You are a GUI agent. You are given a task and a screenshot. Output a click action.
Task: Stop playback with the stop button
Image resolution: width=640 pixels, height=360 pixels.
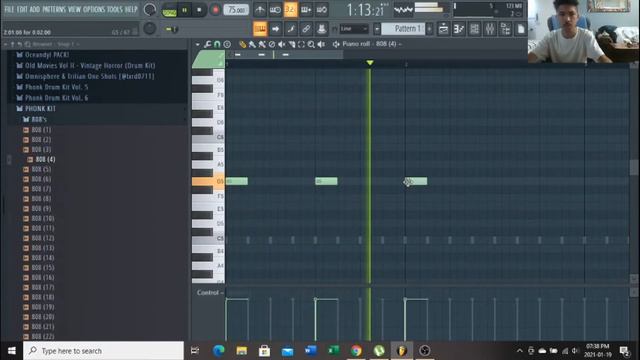click(199, 10)
